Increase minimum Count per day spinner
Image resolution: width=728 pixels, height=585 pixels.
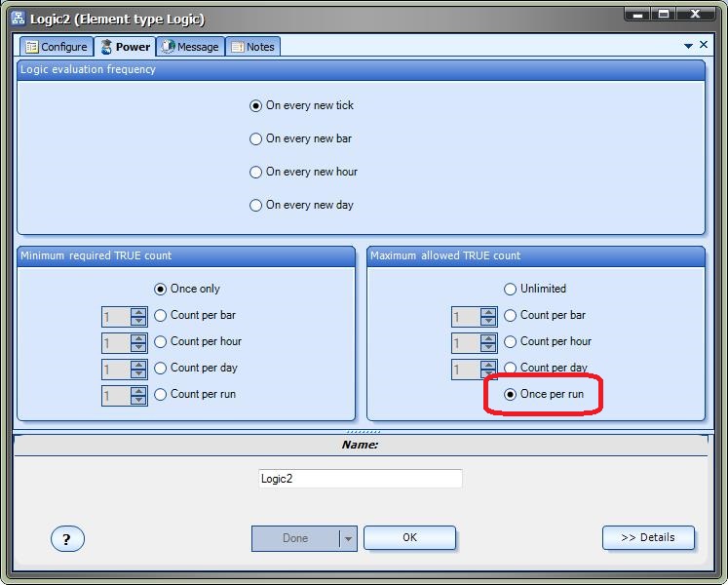point(138,366)
